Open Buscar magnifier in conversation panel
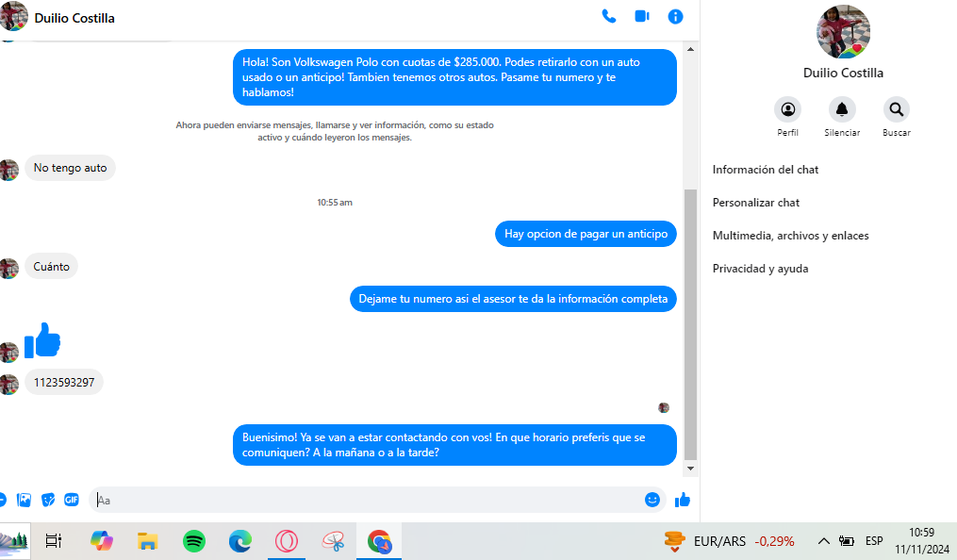 [x=896, y=109]
